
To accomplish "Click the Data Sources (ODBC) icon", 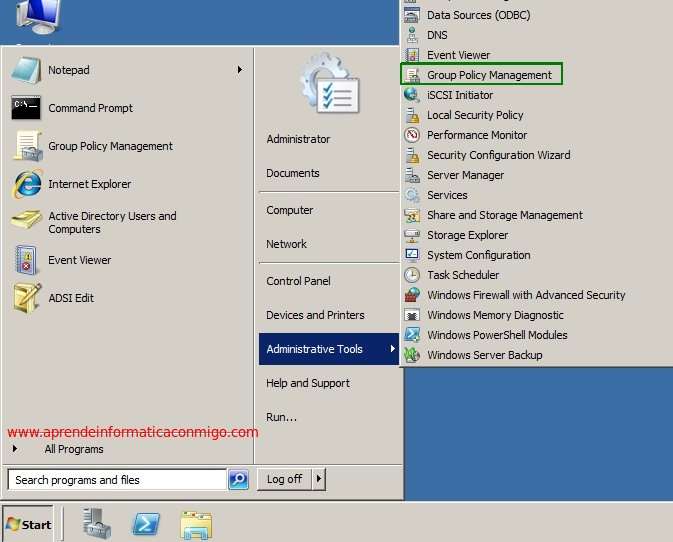I will (412, 15).
